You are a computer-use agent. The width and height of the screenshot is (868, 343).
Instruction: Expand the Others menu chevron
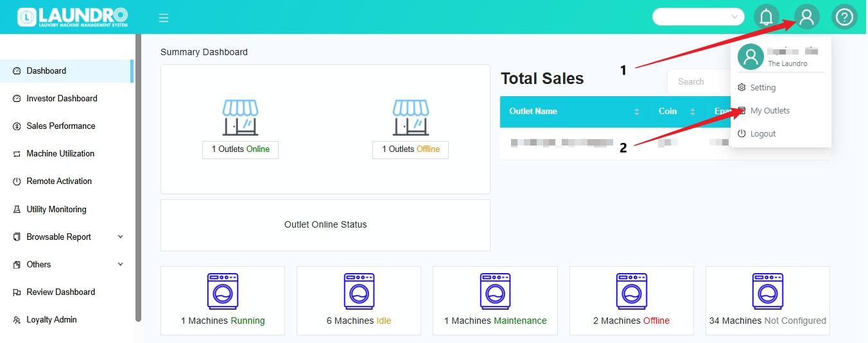[120, 264]
